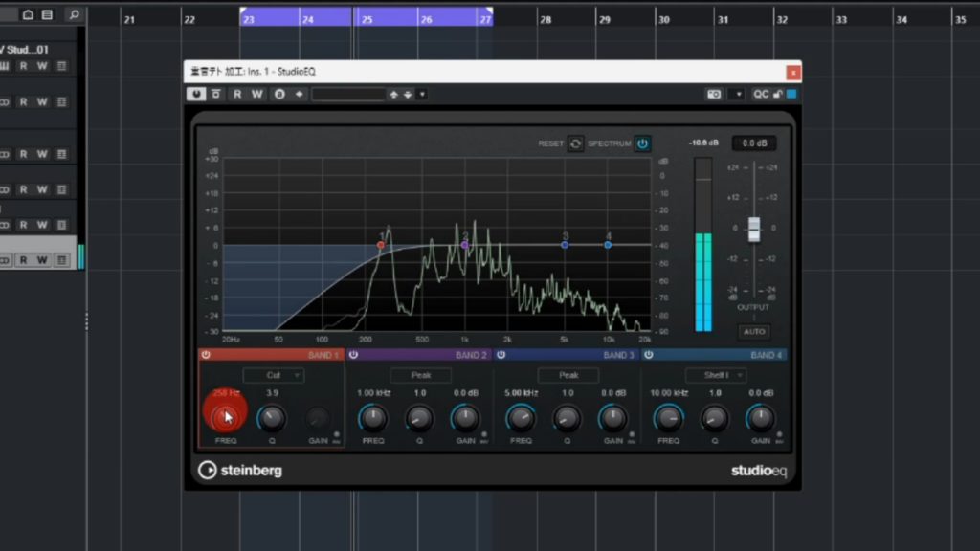Screen dimensions: 980x551
Task: Click the Band 2 Peak type selector
Action: [420, 375]
